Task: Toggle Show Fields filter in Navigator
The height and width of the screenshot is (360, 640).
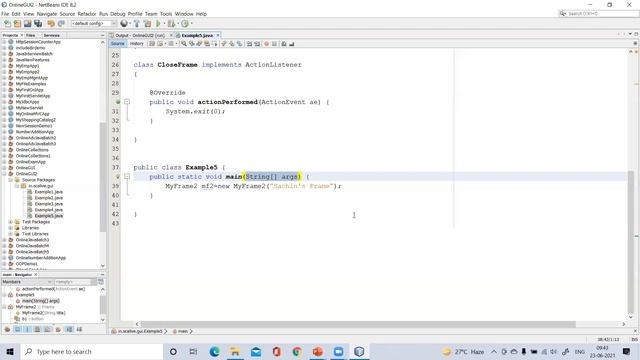Action: click(x=18, y=329)
